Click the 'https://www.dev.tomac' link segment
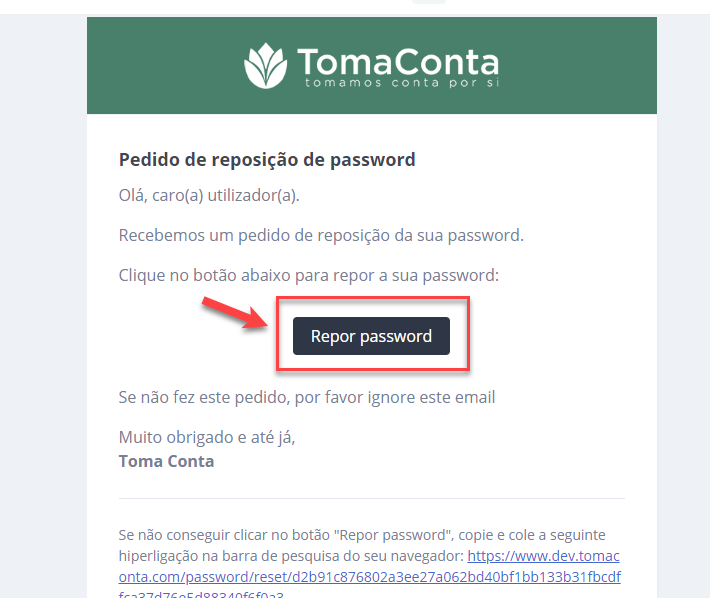The width and height of the screenshot is (710, 598). coord(543,556)
